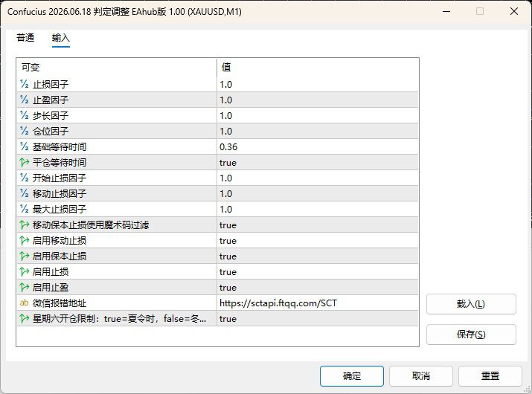Select the 启用止盈 row label
Viewport: 532px width, 394px height.
coord(51,287)
